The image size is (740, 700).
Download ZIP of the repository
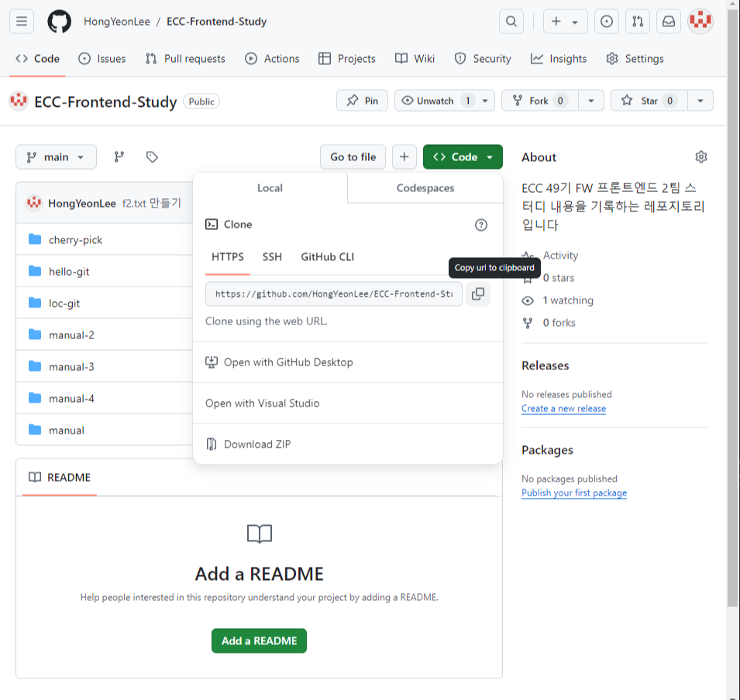tap(348, 444)
